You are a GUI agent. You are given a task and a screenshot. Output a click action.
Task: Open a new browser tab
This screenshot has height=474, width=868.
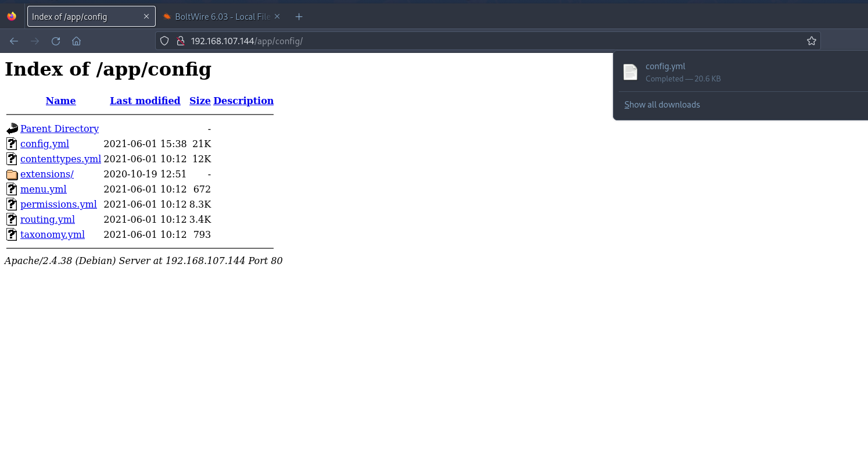[299, 16]
